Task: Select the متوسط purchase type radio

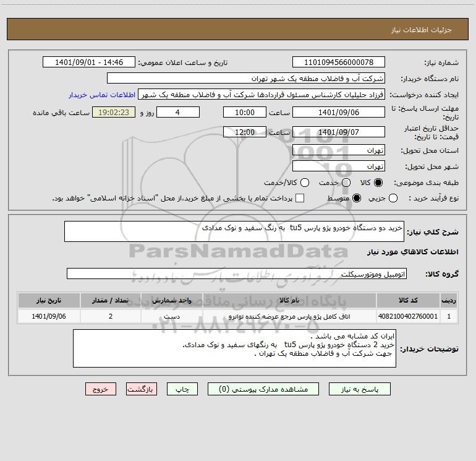Action: [357, 198]
